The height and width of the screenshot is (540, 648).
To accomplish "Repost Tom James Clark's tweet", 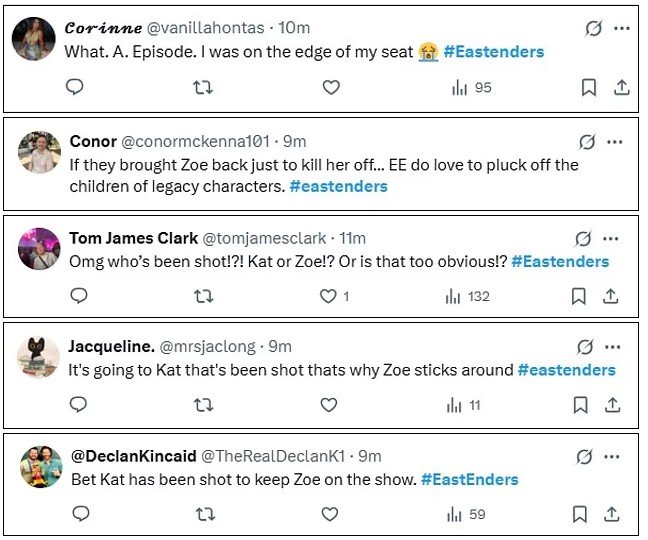I will coord(203,296).
